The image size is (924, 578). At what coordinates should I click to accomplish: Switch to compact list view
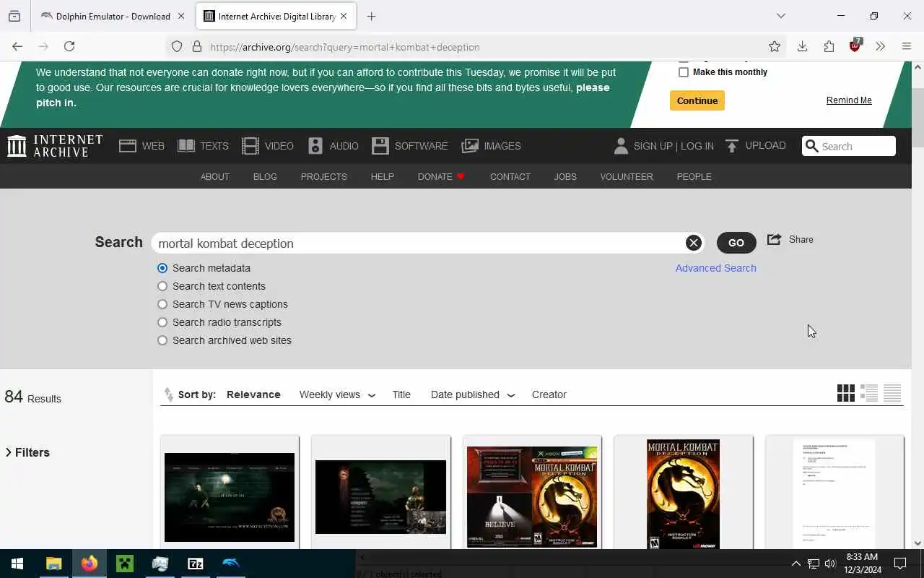(892, 393)
